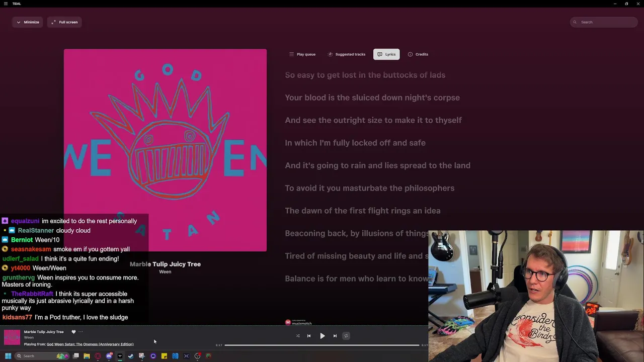Click the Ween artist name under the cover

(x=165, y=272)
